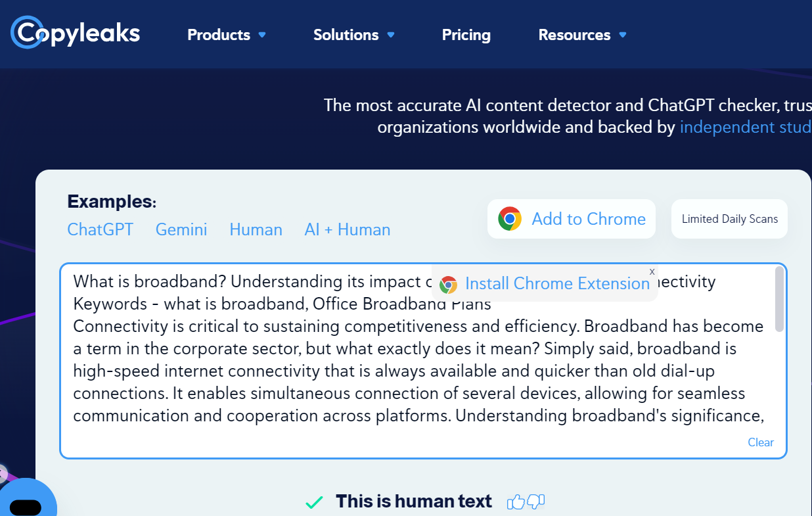The height and width of the screenshot is (516, 812).
Task: Load the Gemini example text
Action: (181, 229)
